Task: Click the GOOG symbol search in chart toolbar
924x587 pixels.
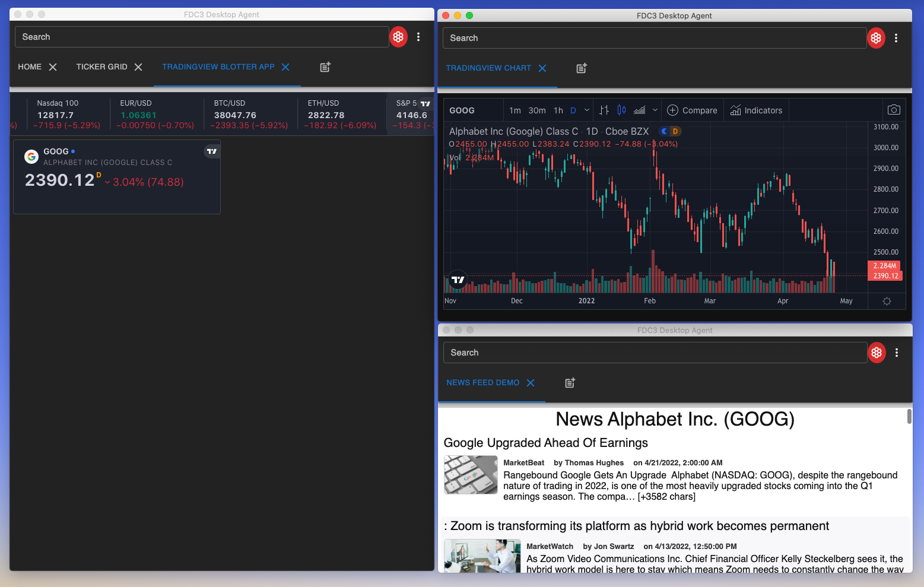Action: [462, 110]
